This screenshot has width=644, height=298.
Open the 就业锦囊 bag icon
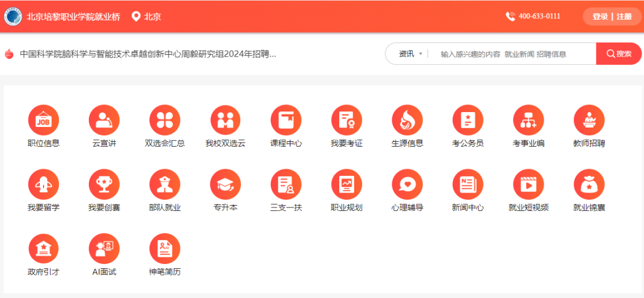click(x=589, y=184)
